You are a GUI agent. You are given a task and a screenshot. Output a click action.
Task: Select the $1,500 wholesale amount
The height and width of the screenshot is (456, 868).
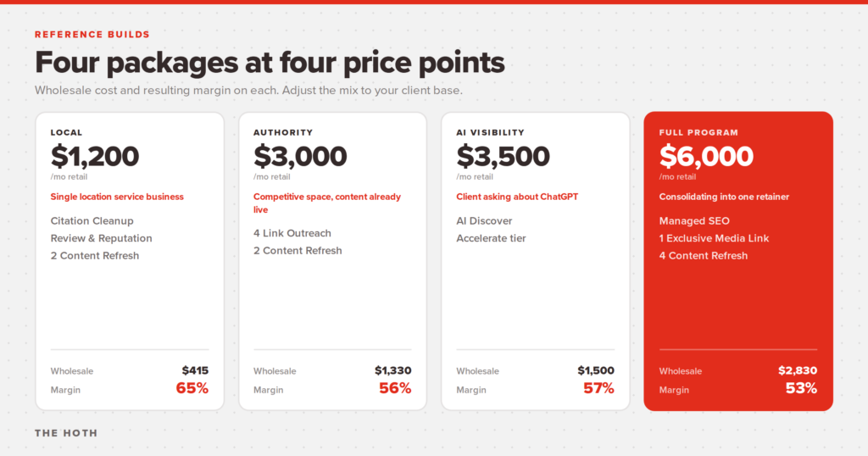596,370
